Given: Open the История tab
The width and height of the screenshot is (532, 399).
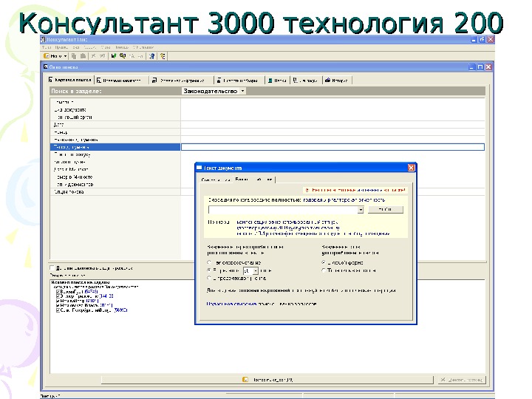Looking at the screenshot, I should pos(337,81).
